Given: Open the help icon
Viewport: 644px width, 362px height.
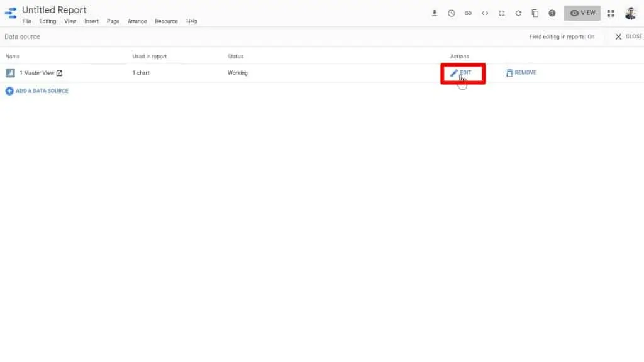Looking at the screenshot, I should coord(552,13).
